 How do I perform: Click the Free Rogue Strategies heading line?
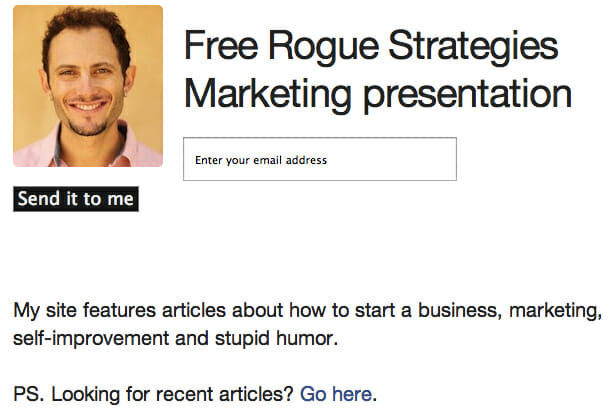click(370, 46)
